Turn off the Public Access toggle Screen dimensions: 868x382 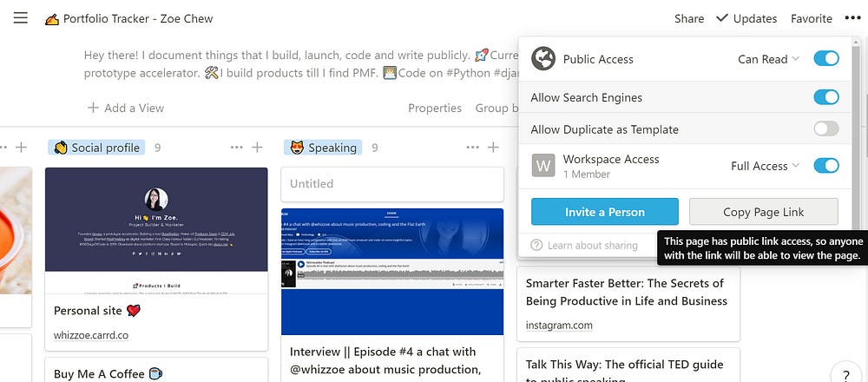[x=826, y=59]
